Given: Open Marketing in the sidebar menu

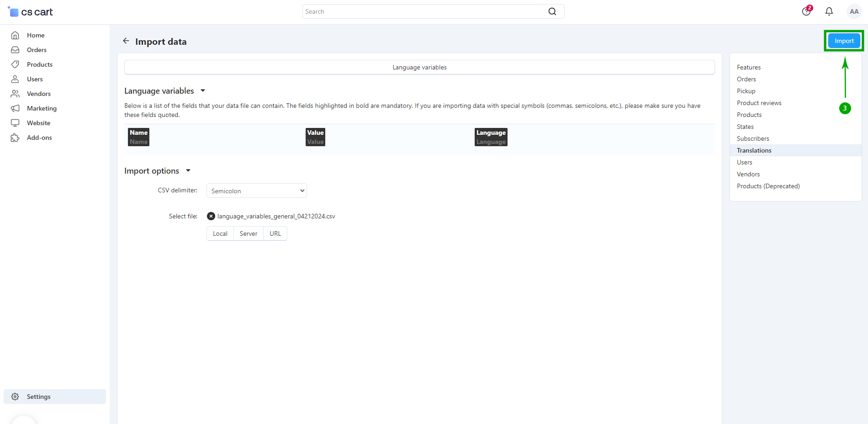Looking at the screenshot, I should point(42,108).
